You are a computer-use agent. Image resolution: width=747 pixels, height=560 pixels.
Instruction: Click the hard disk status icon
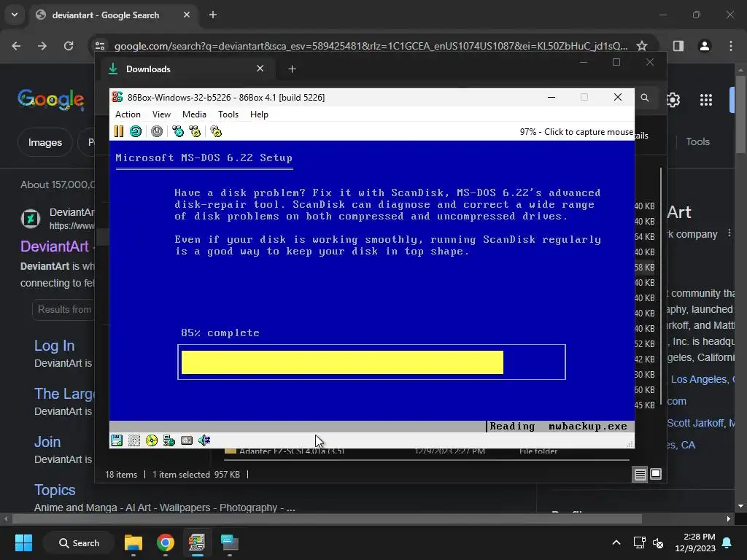(187, 440)
